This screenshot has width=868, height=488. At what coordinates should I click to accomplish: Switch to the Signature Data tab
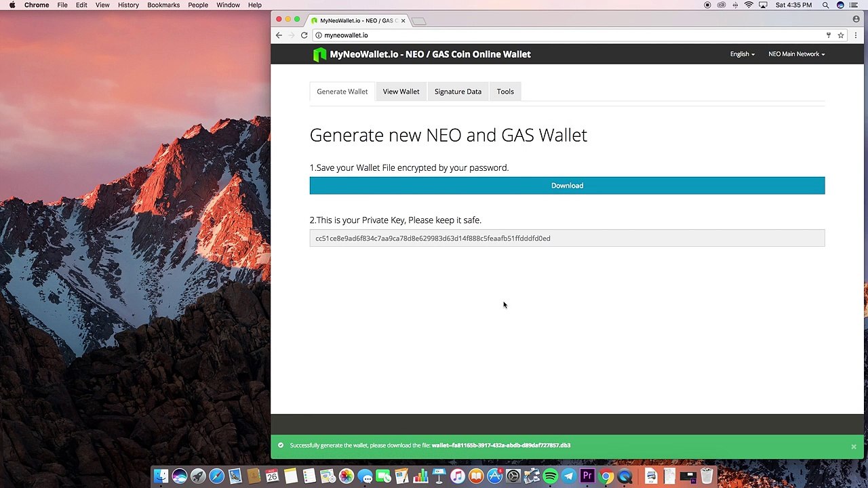click(x=458, y=91)
